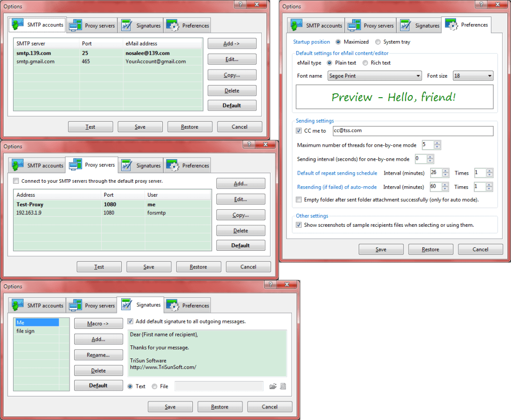Uncheck add default signature to outgoing messages
The height and width of the screenshot is (420, 511).
(x=130, y=321)
